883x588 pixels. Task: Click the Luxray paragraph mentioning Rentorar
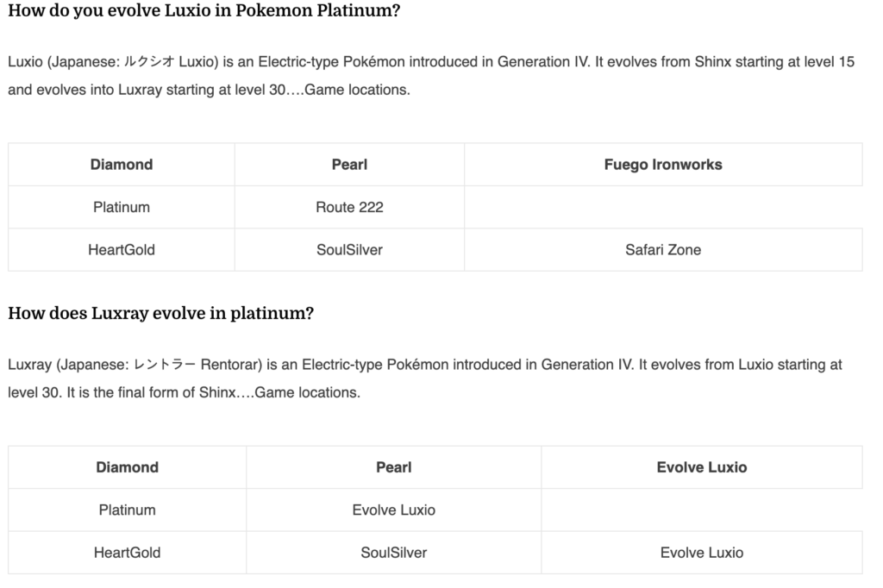click(x=425, y=378)
